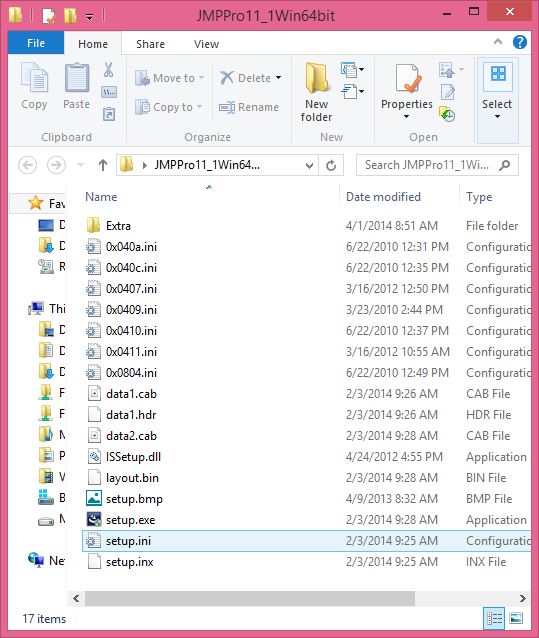This screenshot has height=638, width=539.
Task: Open the New item menu icon
Action: click(352, 69)
